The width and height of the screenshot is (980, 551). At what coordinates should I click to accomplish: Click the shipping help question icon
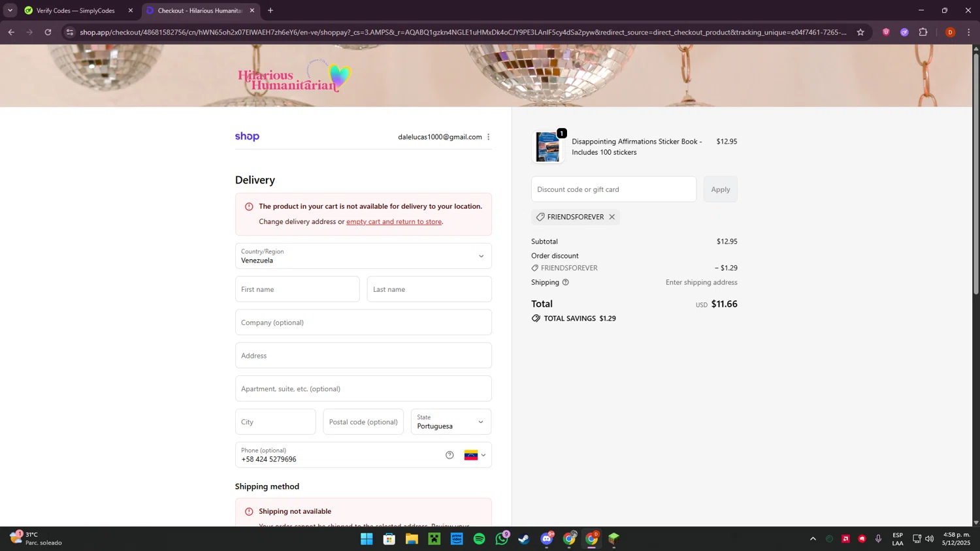coord(566,283)
